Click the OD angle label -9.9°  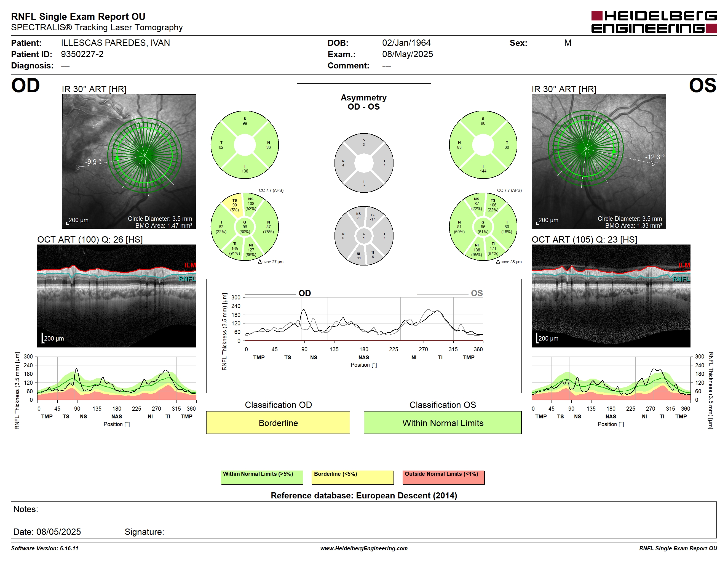(93, 161)
